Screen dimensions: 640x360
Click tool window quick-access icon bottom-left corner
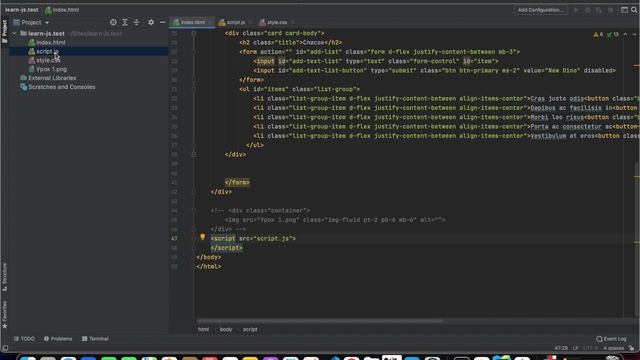[5, 348]
